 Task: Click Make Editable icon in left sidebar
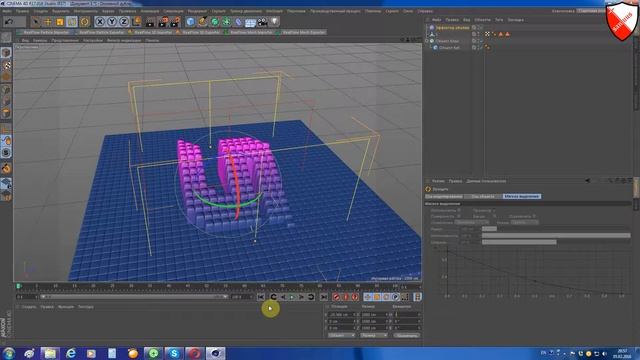6,37
